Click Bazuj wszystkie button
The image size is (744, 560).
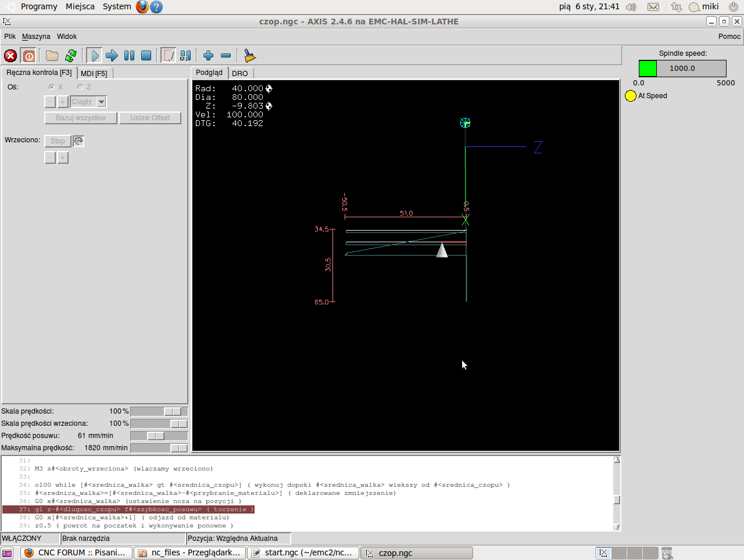[x=81, y=118]
